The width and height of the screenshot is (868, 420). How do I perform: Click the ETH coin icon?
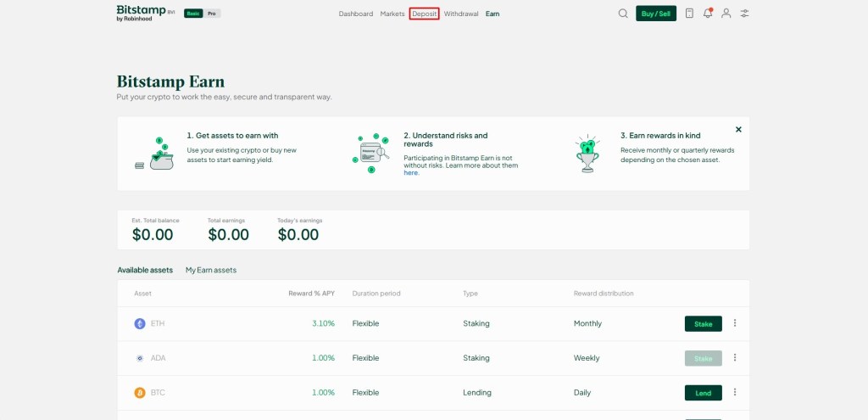pyautogui.click(x=140, y=323)
